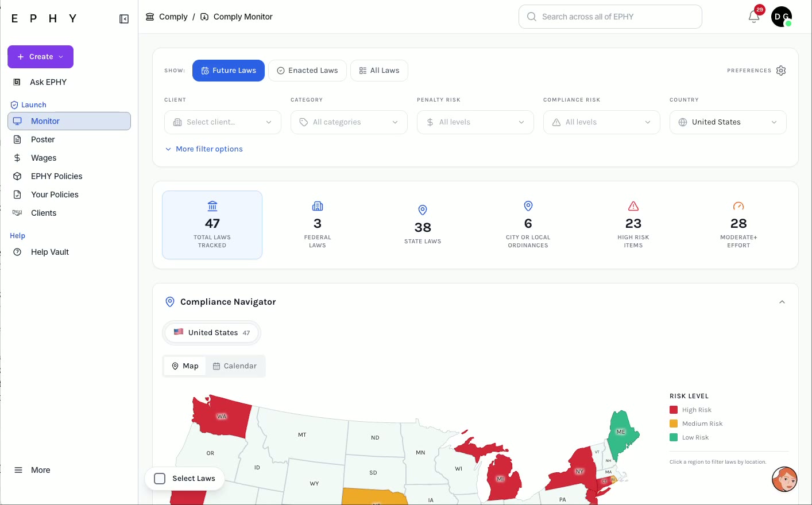
Task: Open Preferences gear icon
Action: pos(781,71)
